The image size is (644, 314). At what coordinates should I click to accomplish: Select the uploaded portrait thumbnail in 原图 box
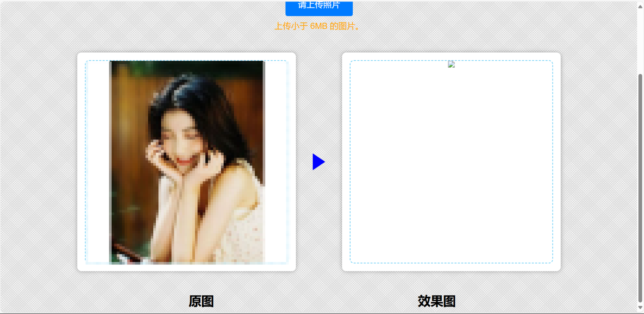point(187,162)
